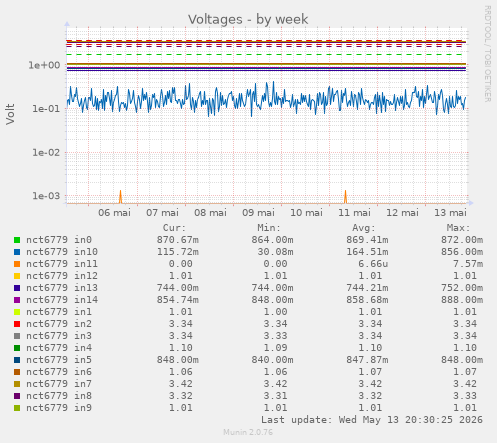Click the red in2 legend swatch
497x443 pixels.
click(x=17, y=324)
